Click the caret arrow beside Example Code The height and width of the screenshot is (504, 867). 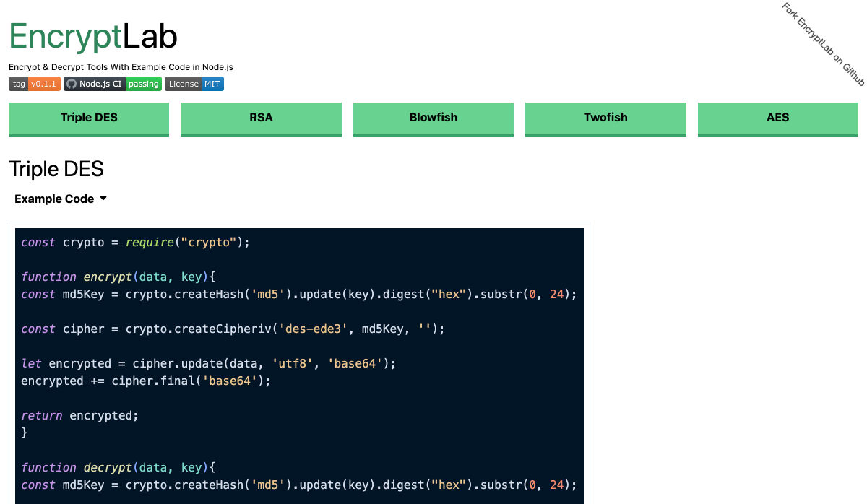coord(103,199)
